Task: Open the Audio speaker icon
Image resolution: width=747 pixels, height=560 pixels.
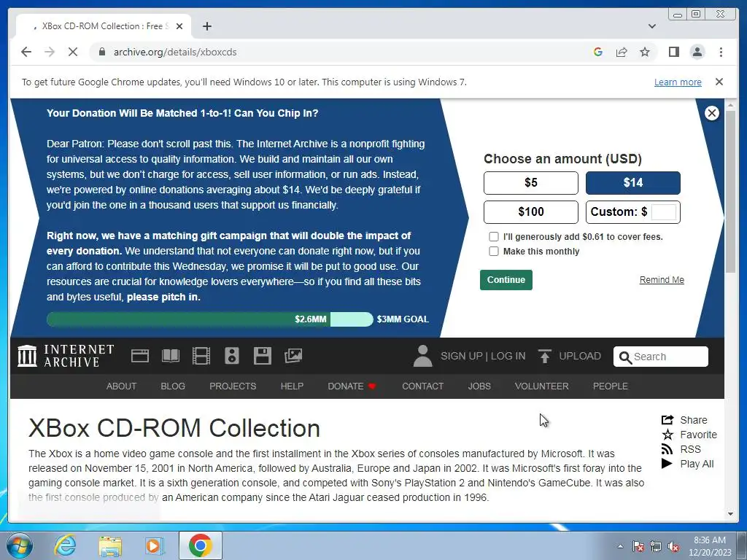Action: pyautogui.click(x=231, y=356)
